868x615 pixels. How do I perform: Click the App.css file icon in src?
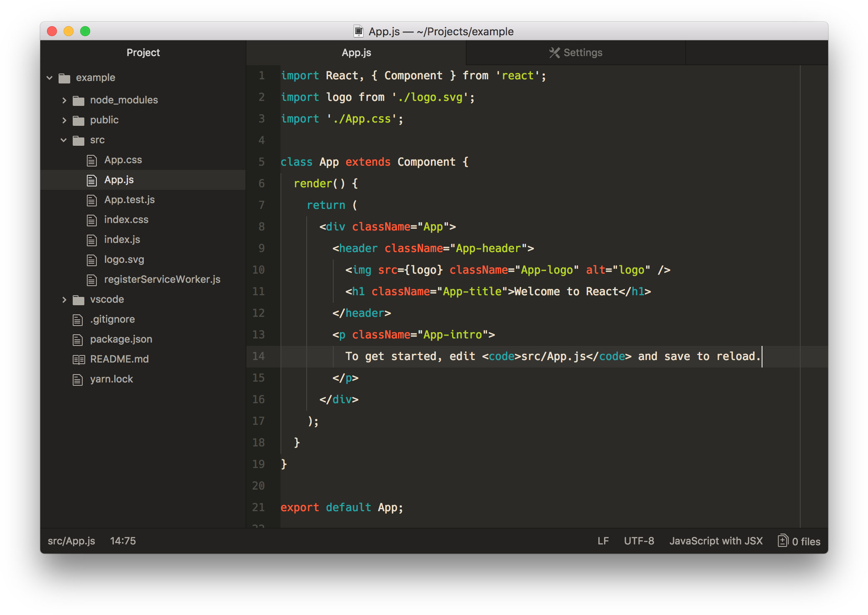click(91, 160)
